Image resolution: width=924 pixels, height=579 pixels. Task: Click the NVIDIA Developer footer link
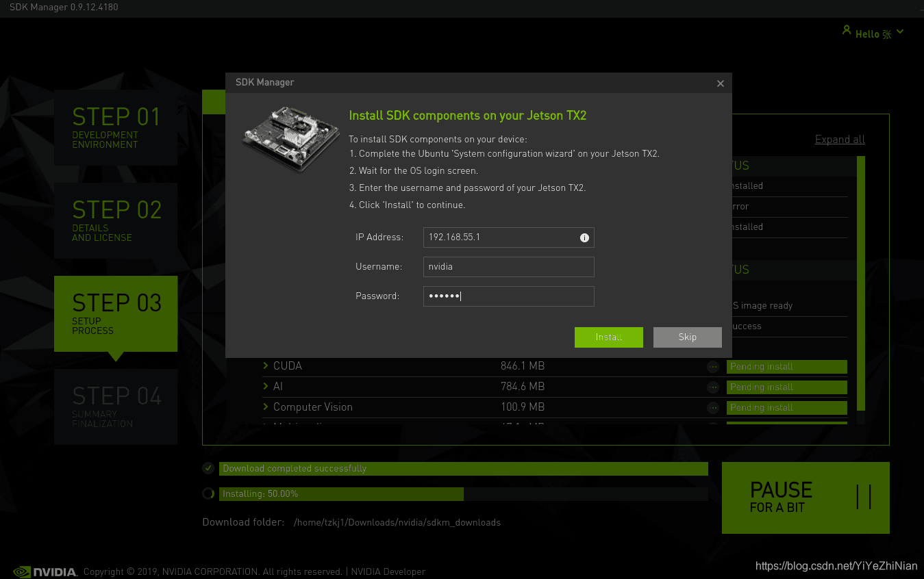pyautogui.click(x=388, y=572)
